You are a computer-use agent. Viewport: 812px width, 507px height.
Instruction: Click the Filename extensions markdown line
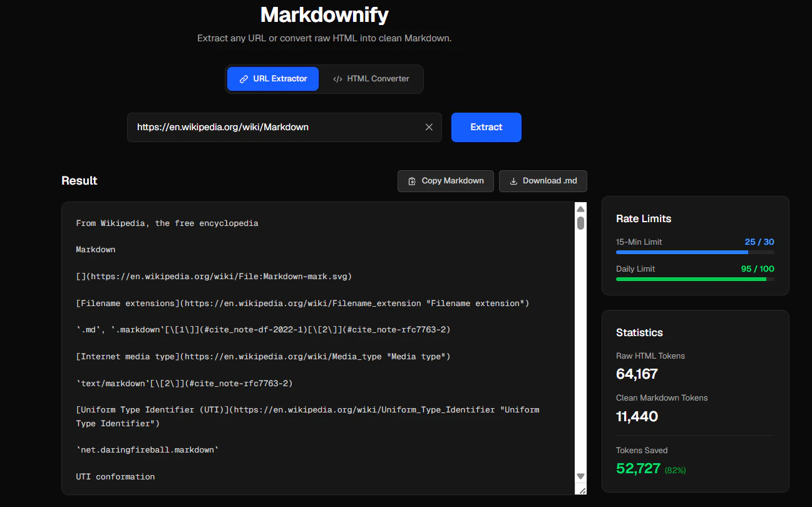point(302,303)
